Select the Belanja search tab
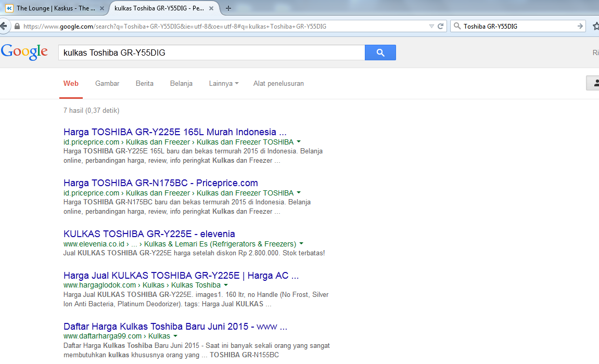This screenshot has width=599, height=364. 181,84
